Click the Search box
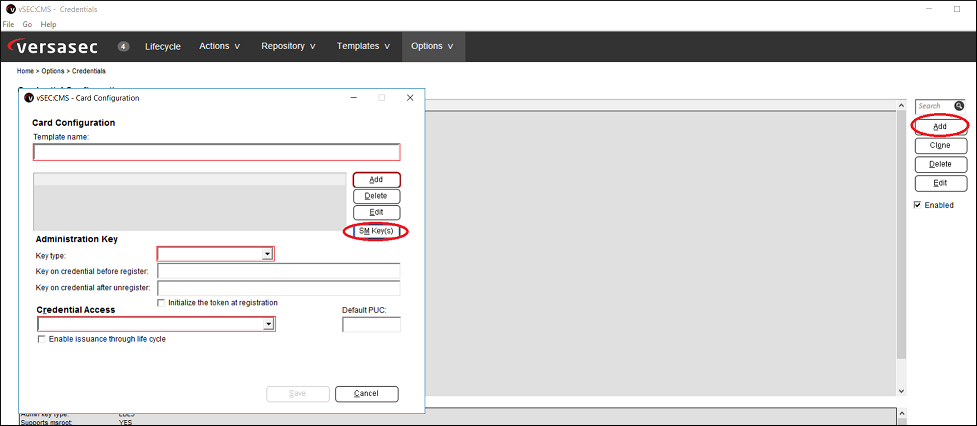Image resolution: width=977 pixels, height=426 pixels. pos(934,106)
